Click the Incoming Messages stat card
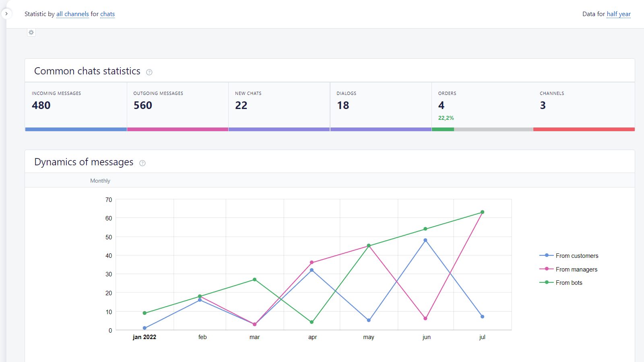 pos(76,105)
